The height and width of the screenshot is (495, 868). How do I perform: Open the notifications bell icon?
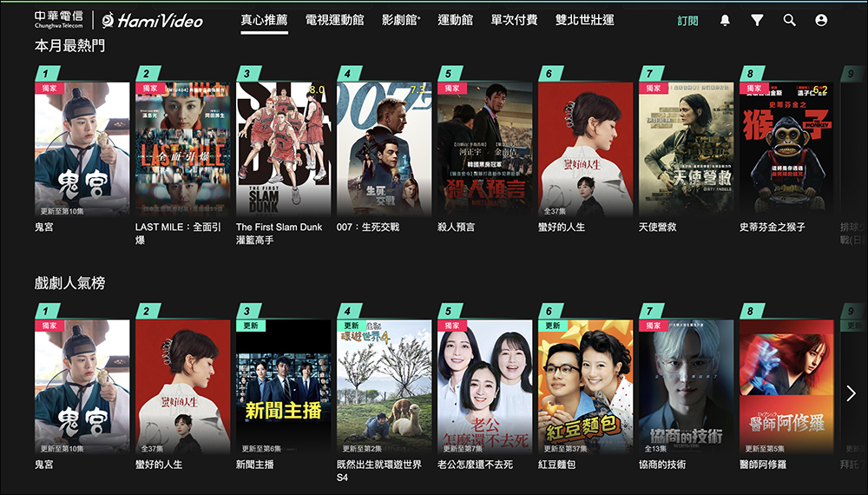(x=725, y=21)
